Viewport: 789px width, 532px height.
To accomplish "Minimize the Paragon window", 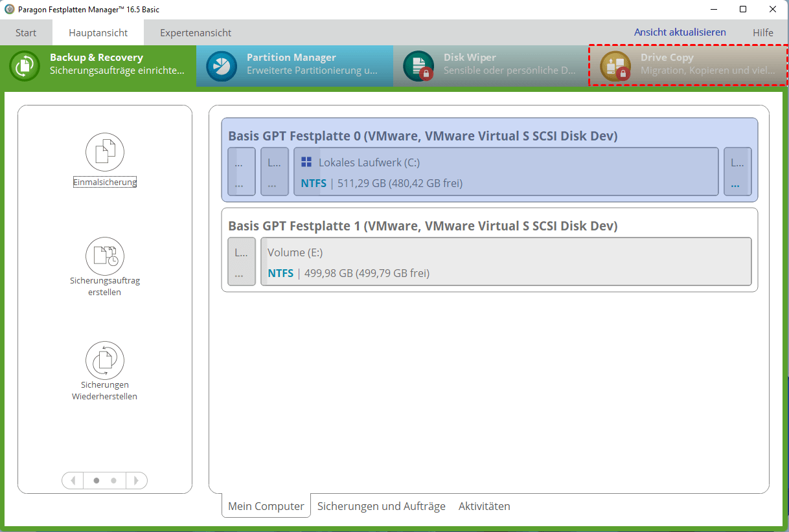I will point(713,9).
